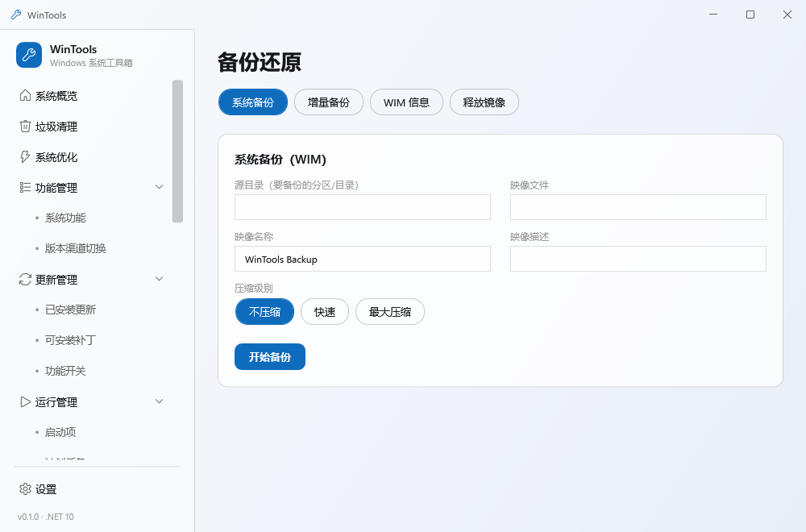Select 不压缩 compression level
Image resolution: width=806 pixels, height=532 pixels.
click(264, 311)
